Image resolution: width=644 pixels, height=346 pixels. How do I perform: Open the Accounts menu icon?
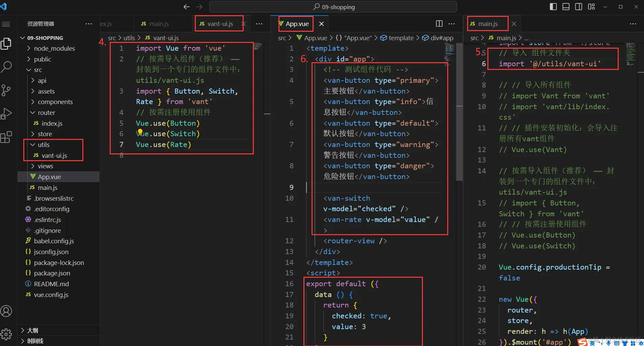[x=6, y=311]
